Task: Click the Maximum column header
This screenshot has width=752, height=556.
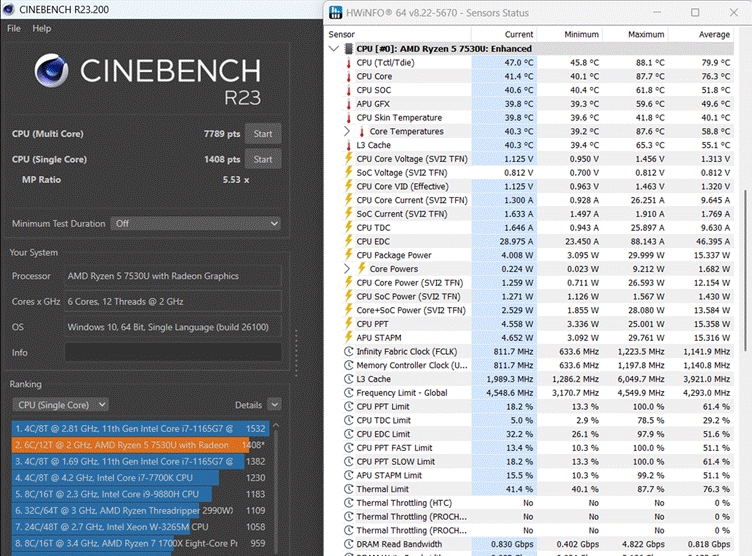Action: coord(635,35)
